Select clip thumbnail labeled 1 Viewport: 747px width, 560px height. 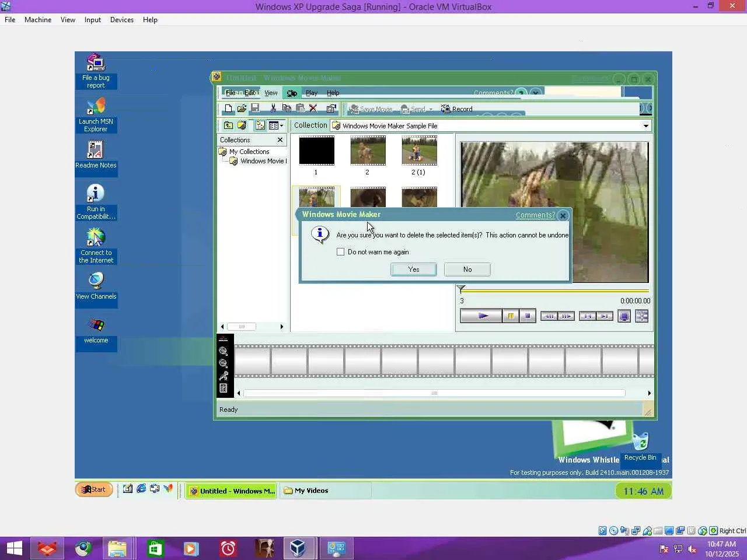316,150
